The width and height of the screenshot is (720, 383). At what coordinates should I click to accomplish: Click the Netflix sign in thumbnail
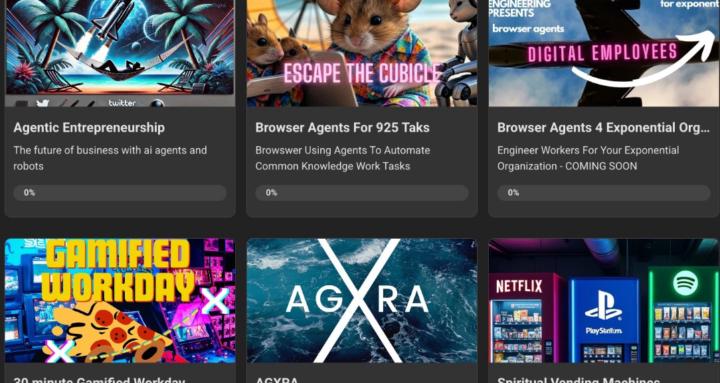coord(519,287)
